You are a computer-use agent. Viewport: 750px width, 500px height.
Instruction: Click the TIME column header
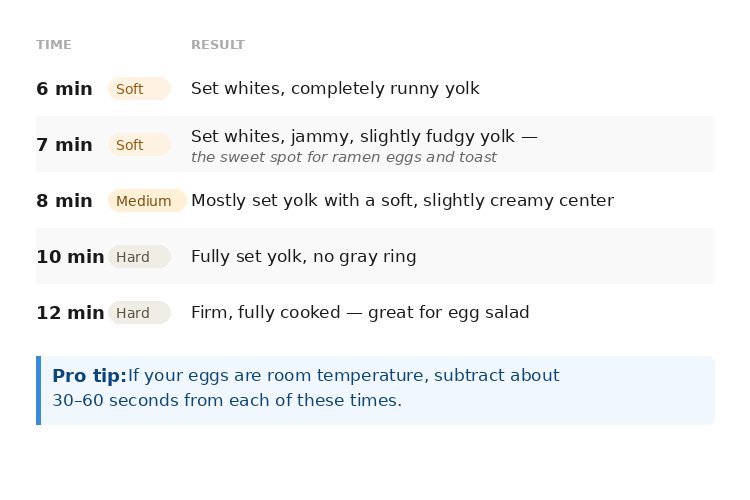(x=54, y=45)
